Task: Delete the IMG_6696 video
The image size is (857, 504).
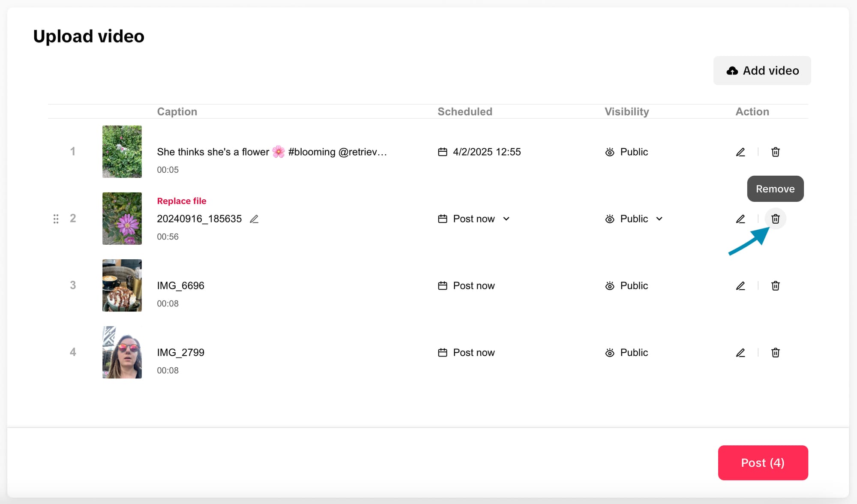Action: pos(775,286)
